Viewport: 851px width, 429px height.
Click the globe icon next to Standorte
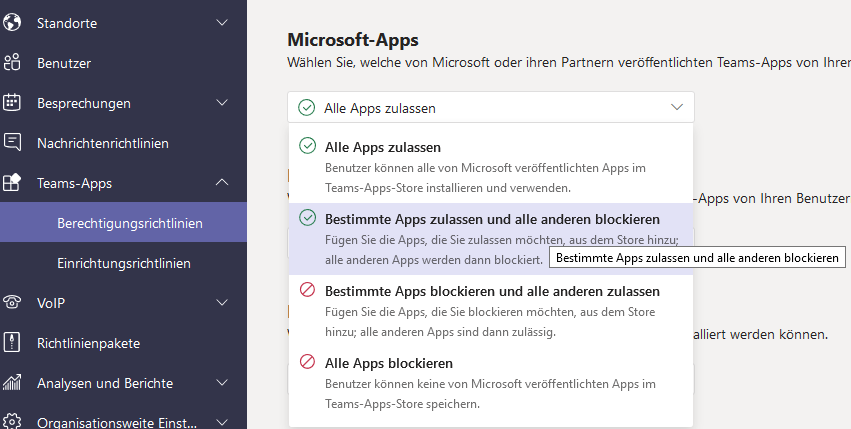(12, 22)
